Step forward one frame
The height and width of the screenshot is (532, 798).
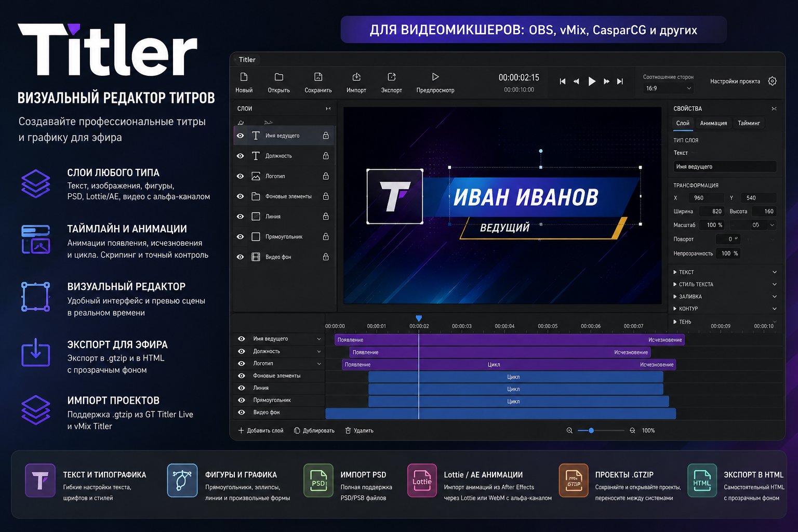click(606, 81)
